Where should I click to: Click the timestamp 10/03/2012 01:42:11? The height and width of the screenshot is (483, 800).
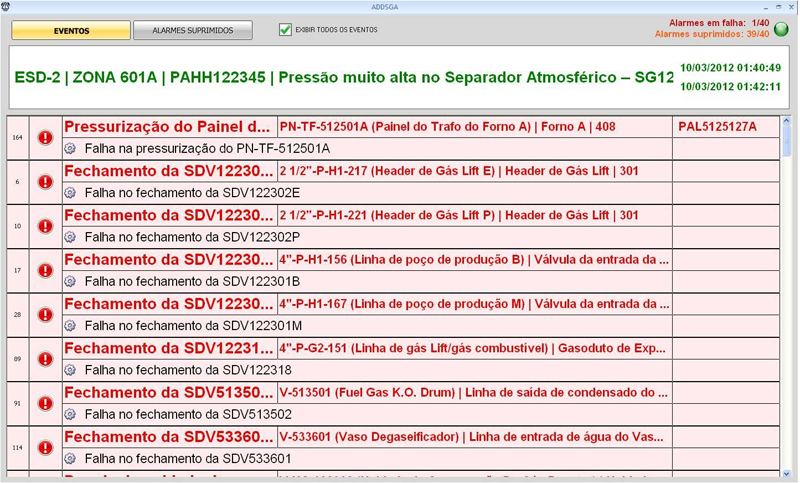coord(730,87)
